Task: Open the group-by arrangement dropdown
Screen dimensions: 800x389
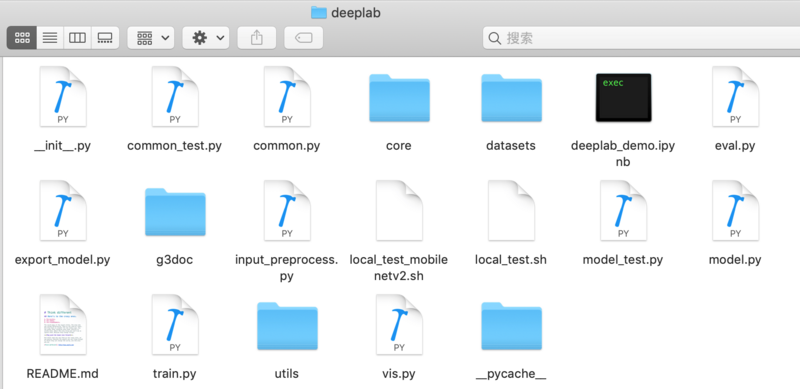Action: coord(151,38)
